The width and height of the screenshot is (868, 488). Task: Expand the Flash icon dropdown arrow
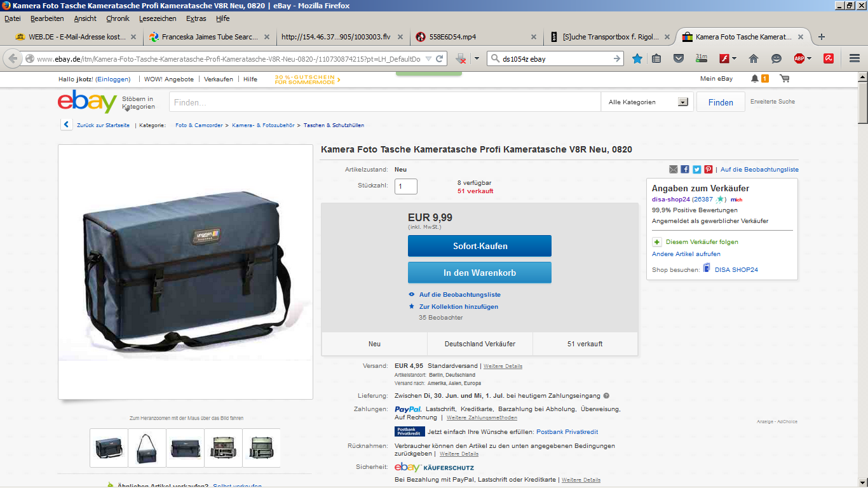coord(734,58)
